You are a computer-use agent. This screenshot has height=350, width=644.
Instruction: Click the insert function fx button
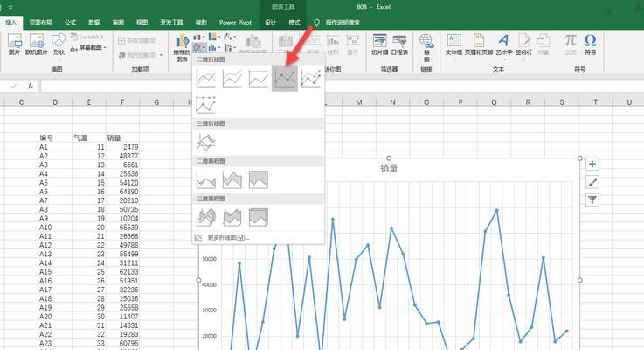tap(31, 86)
